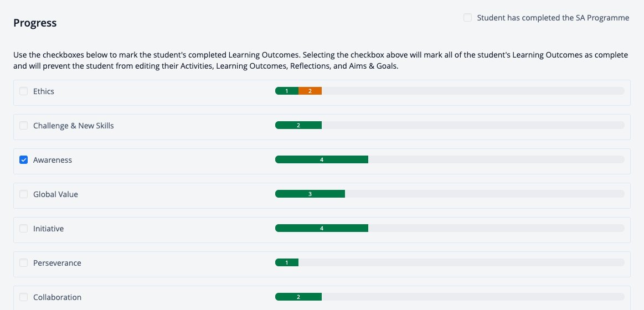The width and height of the screenshot is (644, 310).
Task: Click the Challenge & New Skills progress segment
Action: tap(298, 126)
